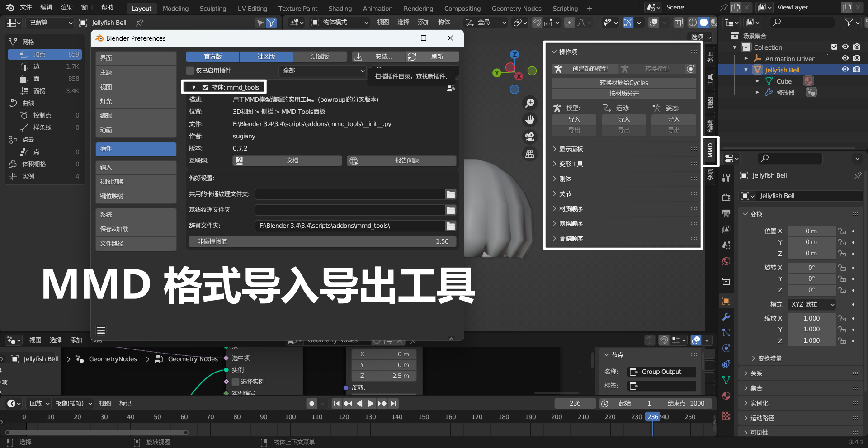
Task: Open the Material properties sphere icon
Action: (x=726, y=396)
